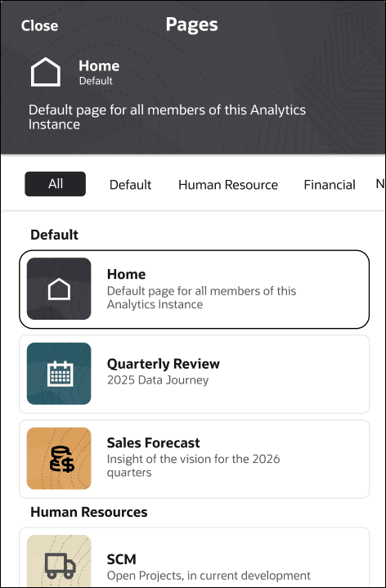Viewport: 386px width, 588px height.
Task: Click the 2025 Data Journey description
Action: tap(158, 380)
